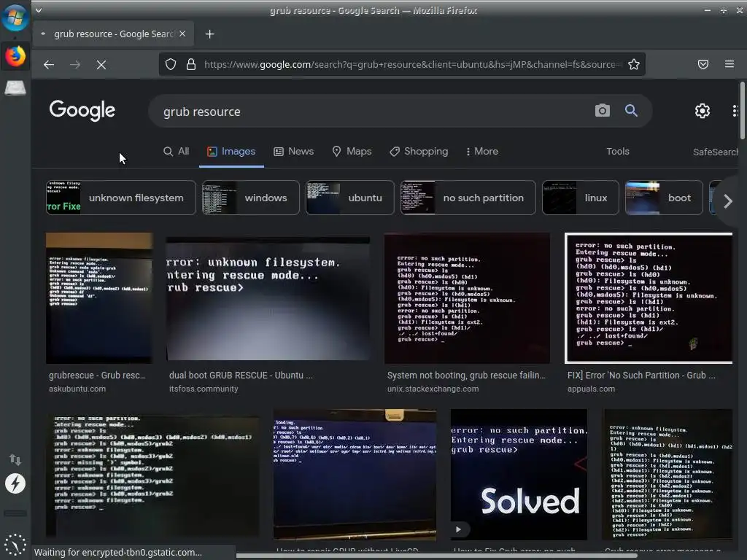
Task: Filter by windows chip
Action: click(x=251, y=198)
